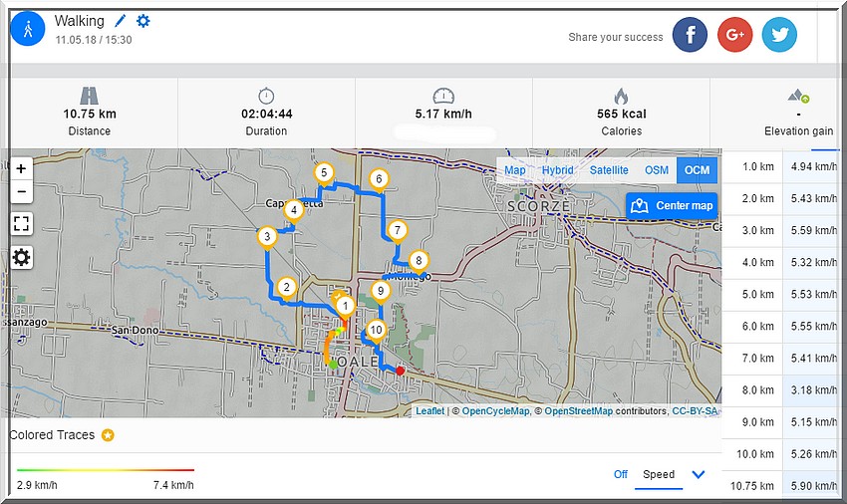Viewport: 847px width, 504px height.
Task: Click the pencil edit icon beside Walking
Action: click(x=121, y=21)
